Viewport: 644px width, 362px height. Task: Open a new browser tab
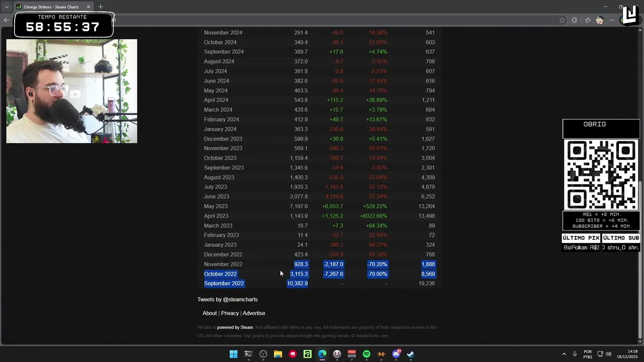[101, 7]
